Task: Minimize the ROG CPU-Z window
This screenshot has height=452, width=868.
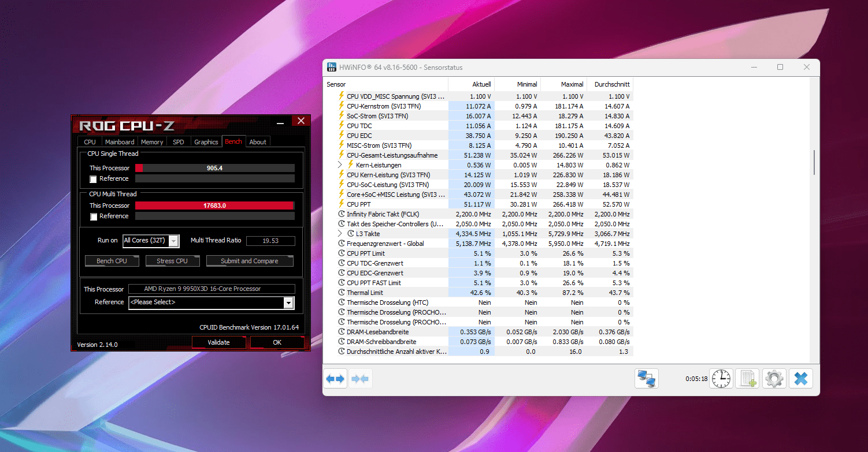Action: coord(280,122)
